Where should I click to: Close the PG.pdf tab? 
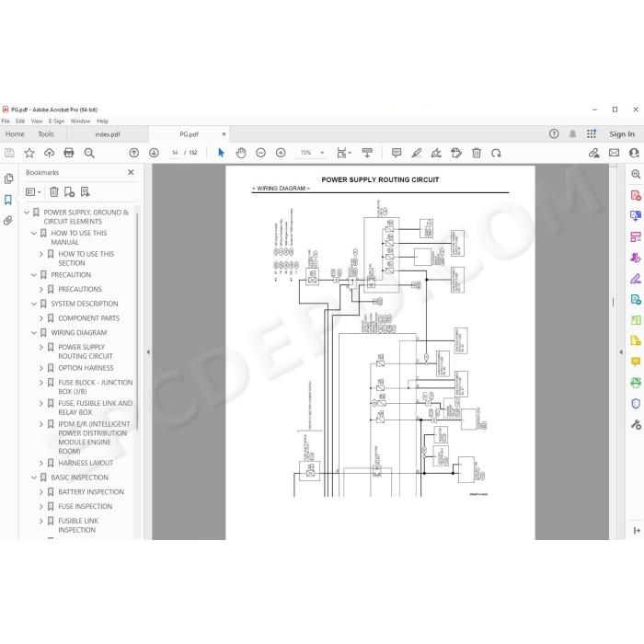tap(224, 134)
